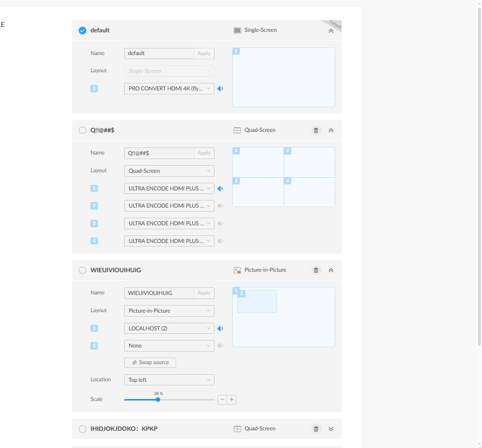
Task: Enable audio on Quad-Screen source 4
Action: pos(220,241)
